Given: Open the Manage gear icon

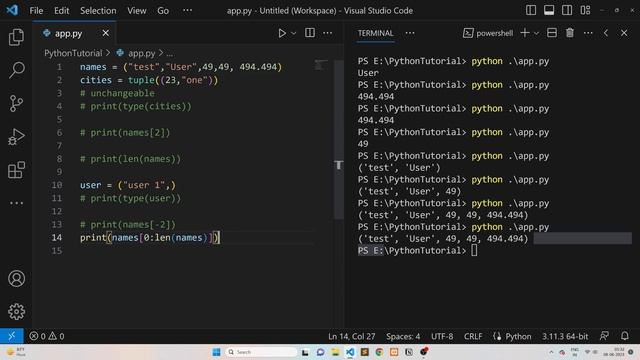Looking at the screenshot, I should coord(16,311).
